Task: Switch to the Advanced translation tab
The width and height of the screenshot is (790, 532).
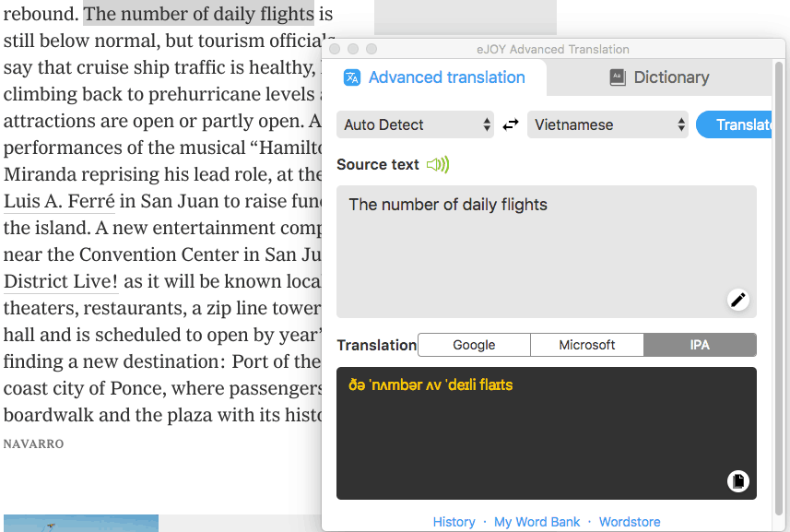Action: 434,77
